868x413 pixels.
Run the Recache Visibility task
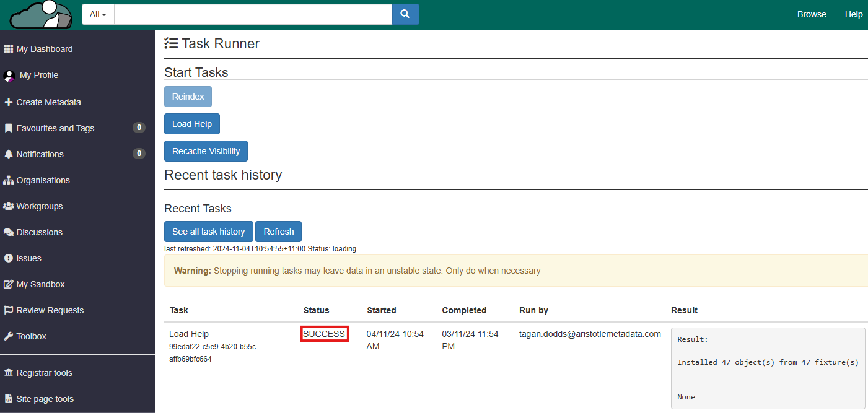click(206, 151)
